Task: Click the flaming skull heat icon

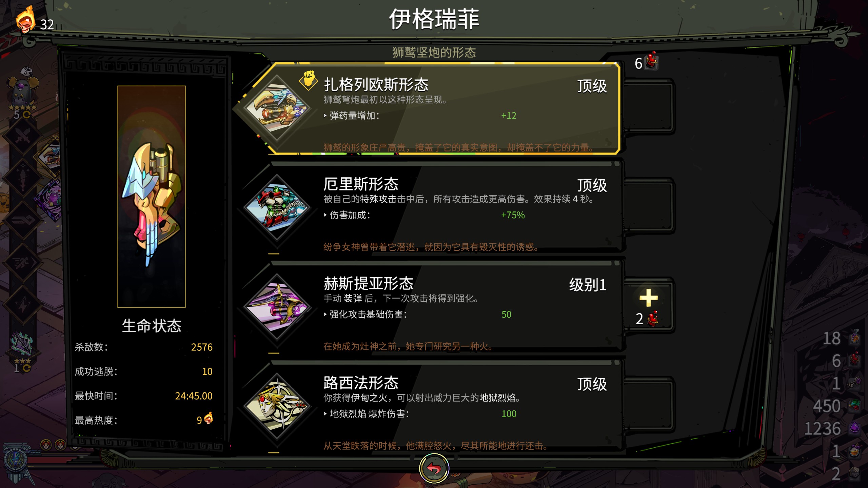Action: pos(25,20)
